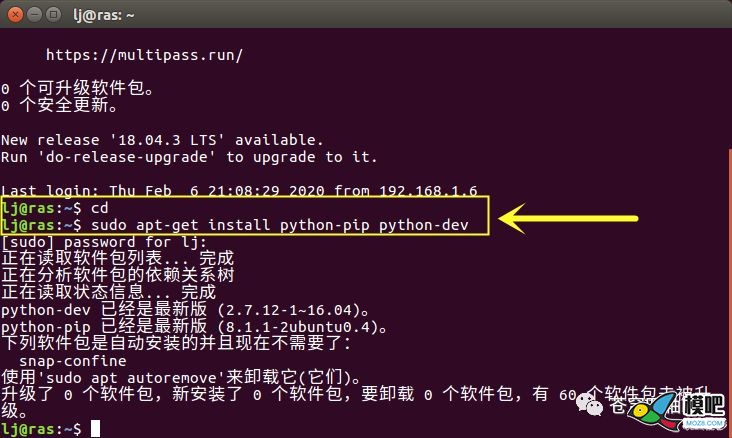
Task: Click the 'snap-confine' package name
Action: point(72,361)
